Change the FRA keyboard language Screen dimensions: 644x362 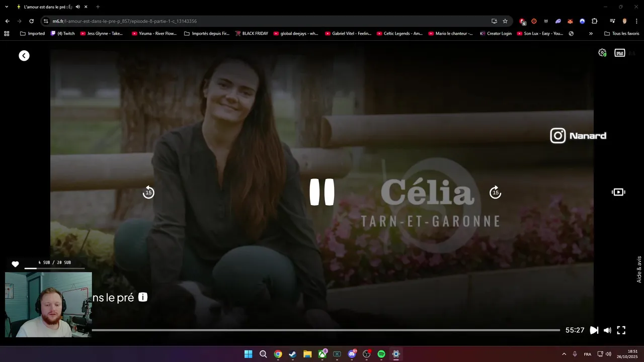click(588, 354)
